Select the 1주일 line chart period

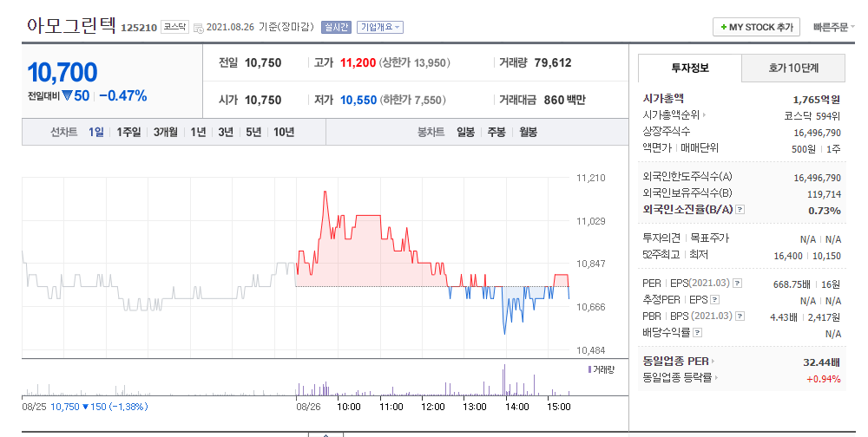click(128, 132)
